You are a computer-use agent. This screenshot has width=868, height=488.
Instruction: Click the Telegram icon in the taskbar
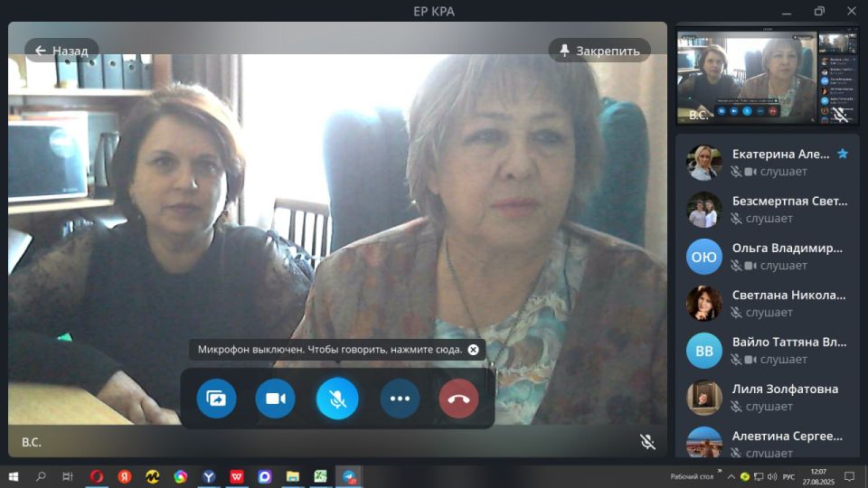(x=349, y=476)
